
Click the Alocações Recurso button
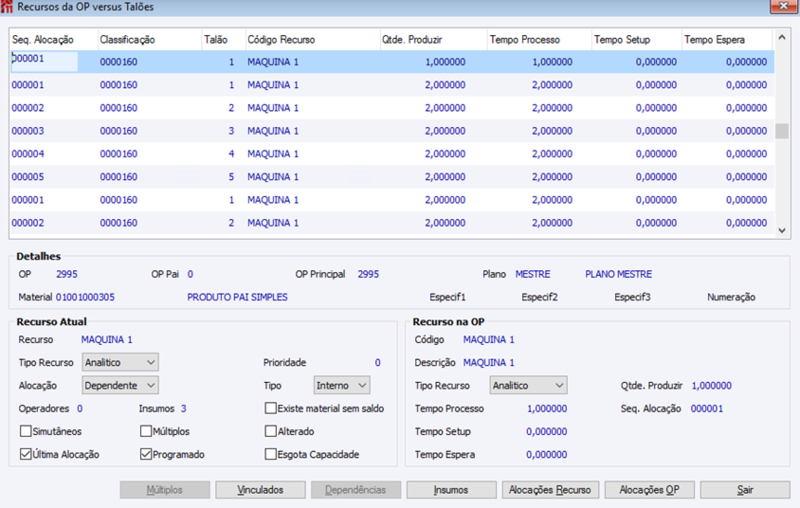tap(550, 490)
